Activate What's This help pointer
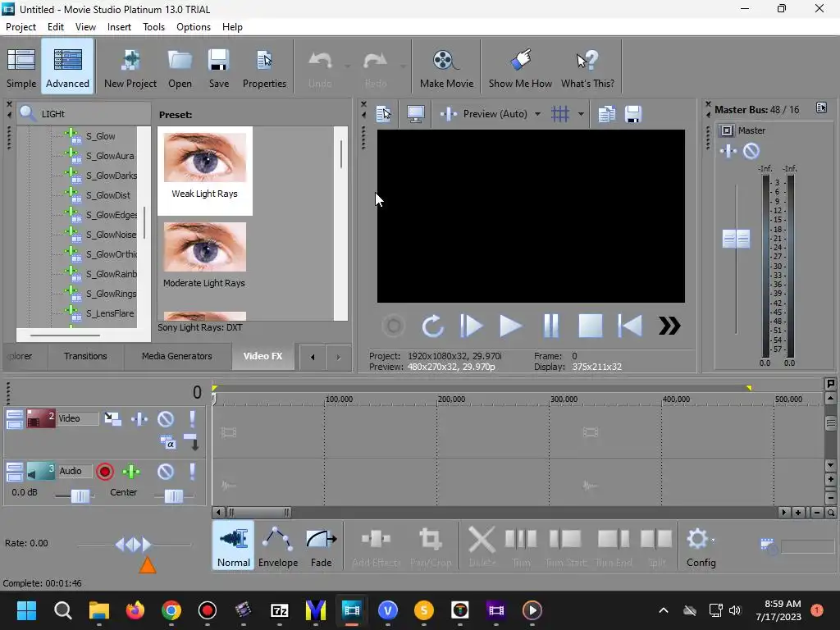Screen dimensions: 840x630 click(587, 67)
